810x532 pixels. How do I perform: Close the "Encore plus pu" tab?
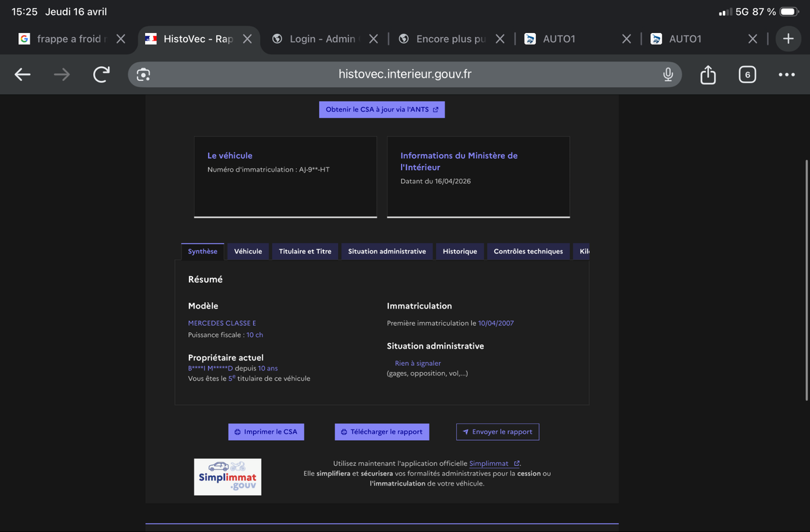click(x=500, y=39)
